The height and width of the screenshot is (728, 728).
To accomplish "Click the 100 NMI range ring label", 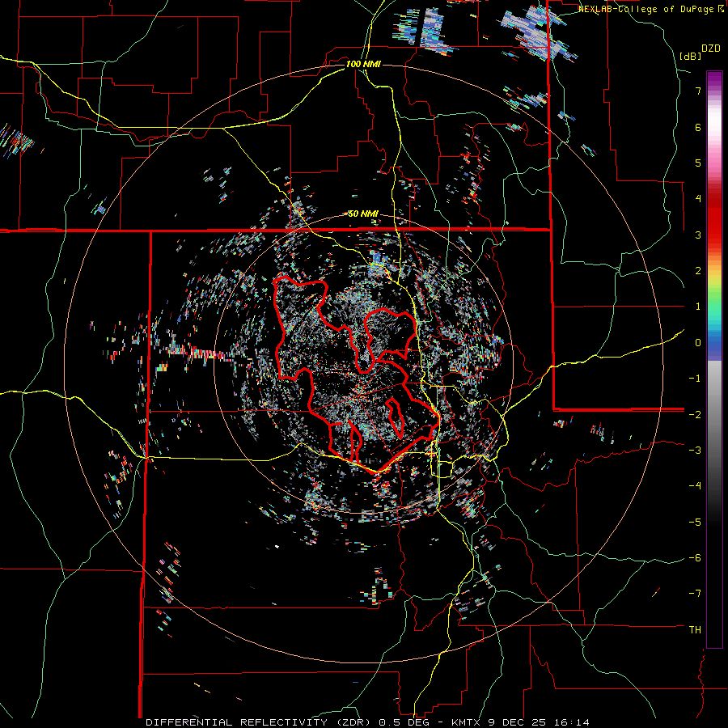I will click(363, 64).
